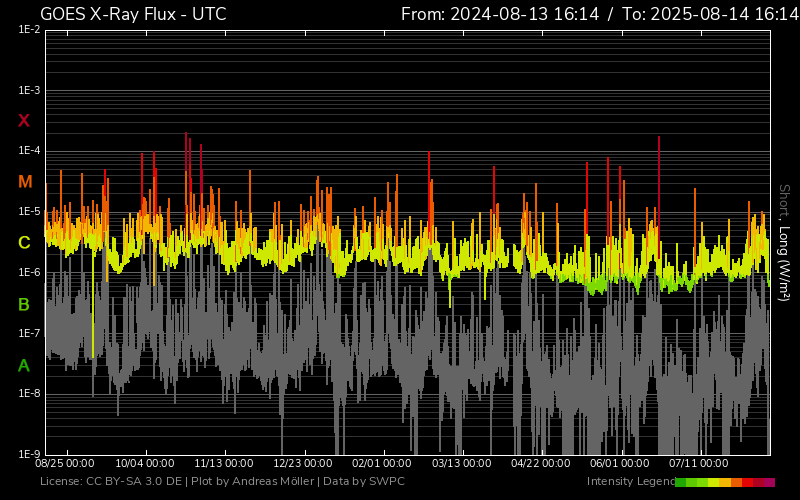The width and height of the screenshot is (800, 500).
Task: Click the green end of intensity color bar
Action: click(681, 482)
